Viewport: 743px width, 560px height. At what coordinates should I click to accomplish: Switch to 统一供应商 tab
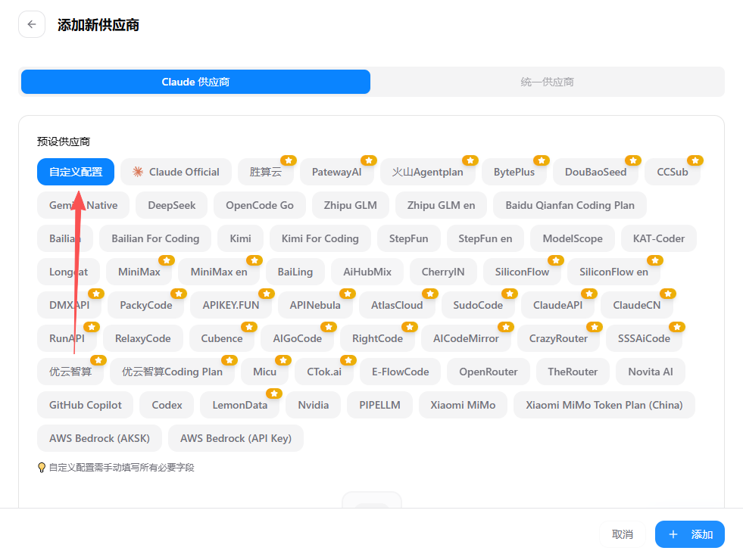tap(548, 82)
